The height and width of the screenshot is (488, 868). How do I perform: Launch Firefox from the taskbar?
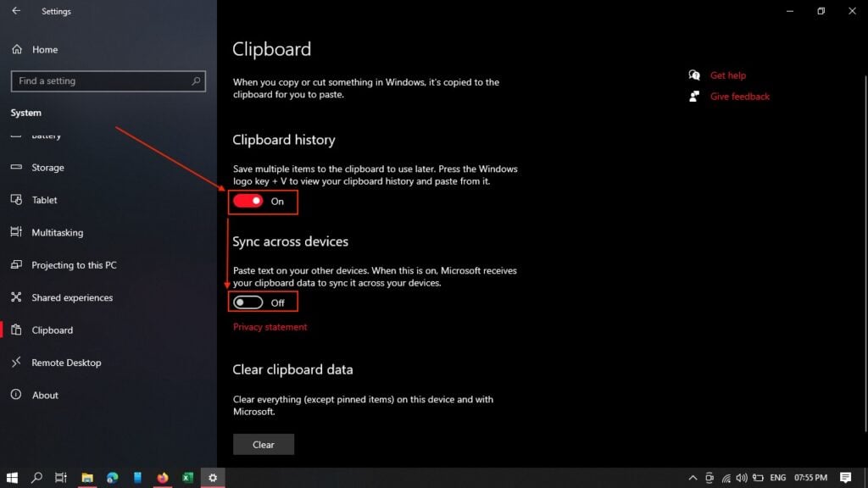(162, 478)
